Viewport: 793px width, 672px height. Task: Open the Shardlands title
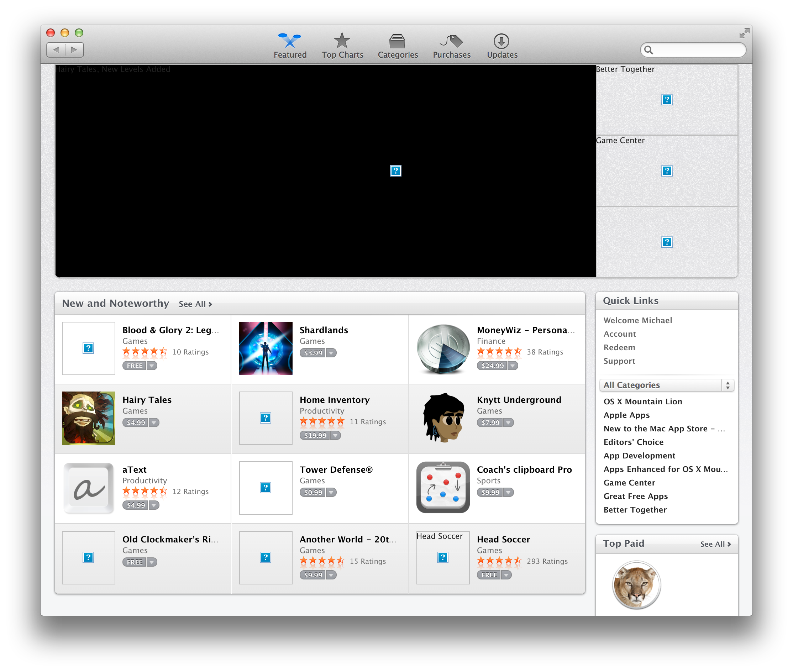[x=324, y=330]
